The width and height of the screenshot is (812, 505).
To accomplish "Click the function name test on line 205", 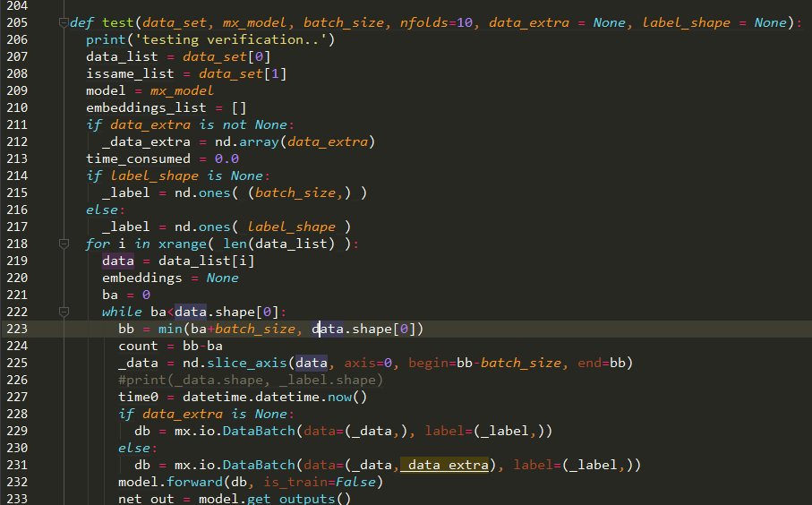I will (118, 22).
